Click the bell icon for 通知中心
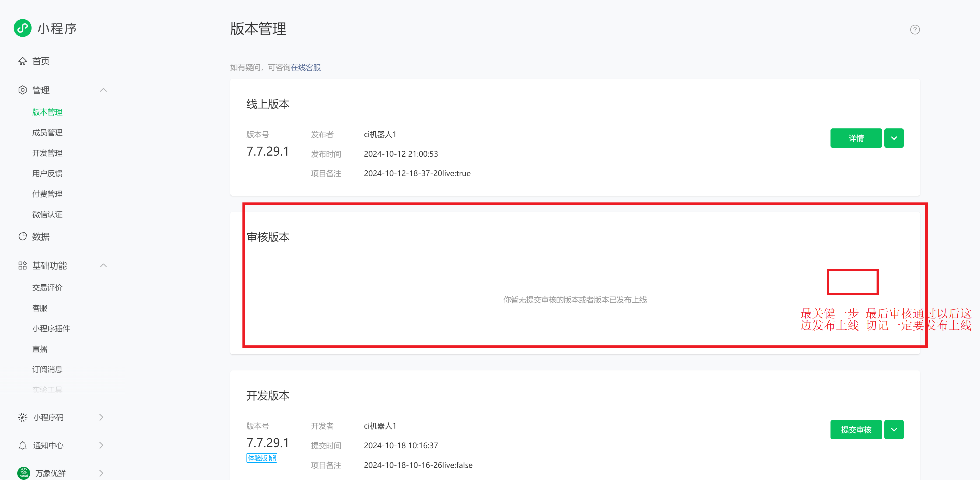 (22, 446)
